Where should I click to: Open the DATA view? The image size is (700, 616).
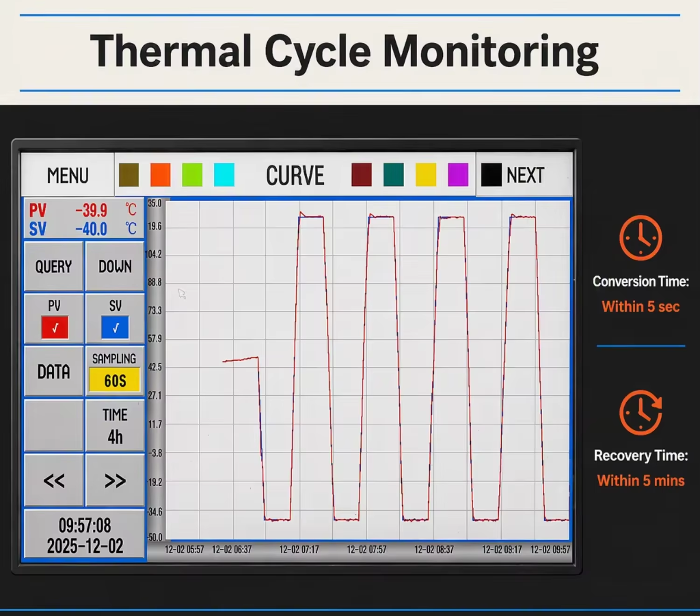pyautogui.click(x=54, y=371)
